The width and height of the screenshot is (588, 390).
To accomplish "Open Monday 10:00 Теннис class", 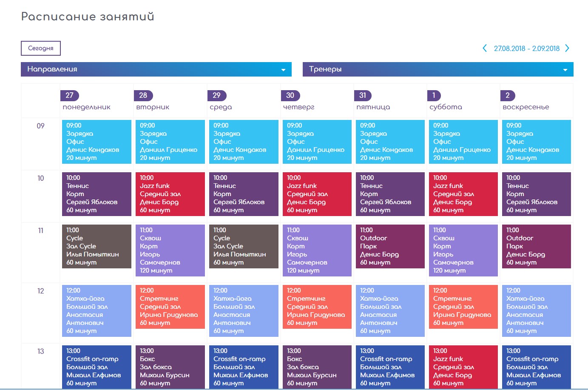I will click(97, 194).
